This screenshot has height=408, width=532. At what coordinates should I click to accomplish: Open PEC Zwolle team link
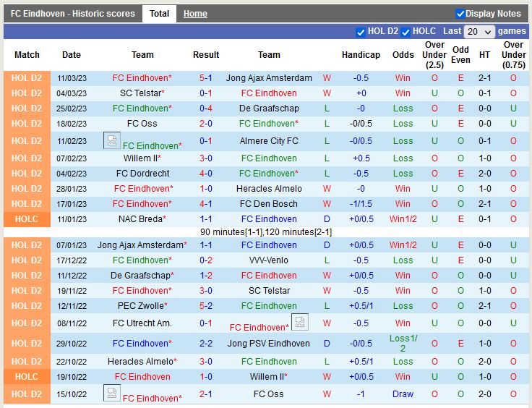pos(142,306)
